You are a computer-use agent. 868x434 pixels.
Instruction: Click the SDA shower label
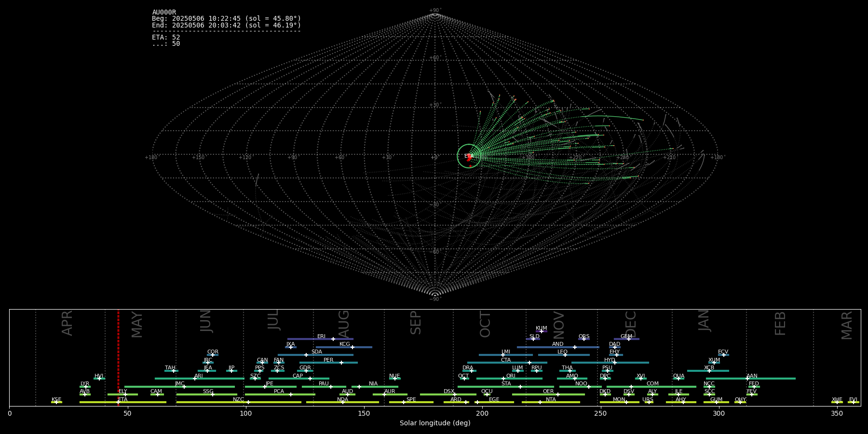(x=317, y=352)
